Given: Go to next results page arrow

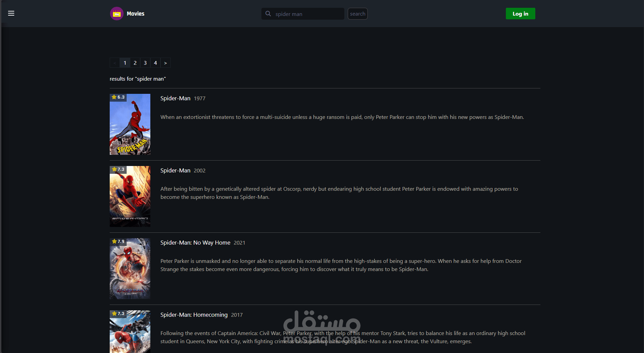Looking at the screenshot, I should tap(166, 63).
